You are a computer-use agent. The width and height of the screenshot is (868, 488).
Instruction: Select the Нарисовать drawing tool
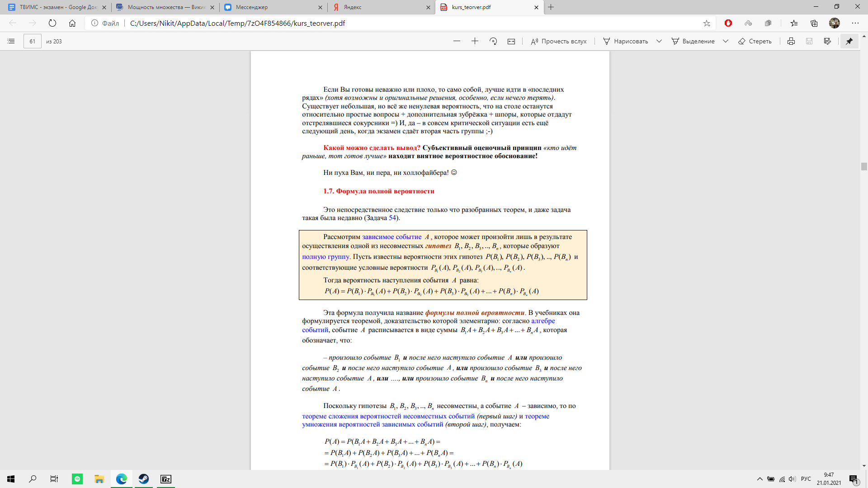[x=626, y=41]
